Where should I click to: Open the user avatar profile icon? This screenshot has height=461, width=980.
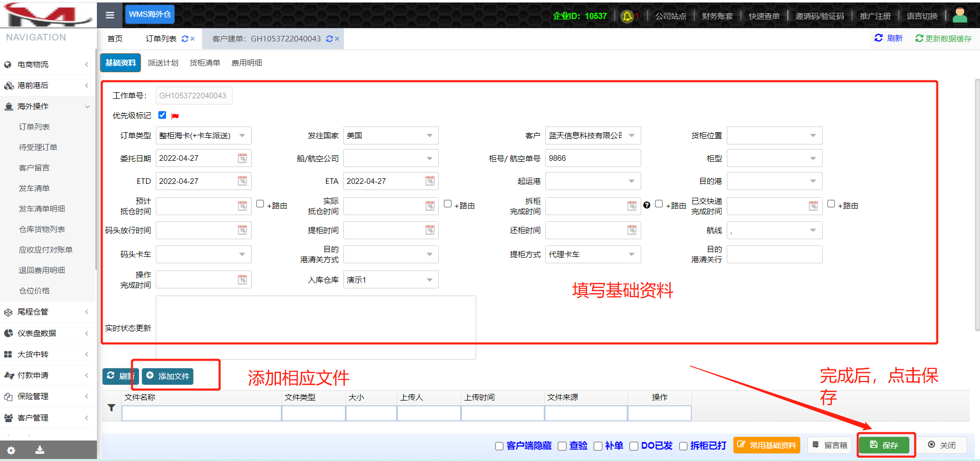(959, 15)
